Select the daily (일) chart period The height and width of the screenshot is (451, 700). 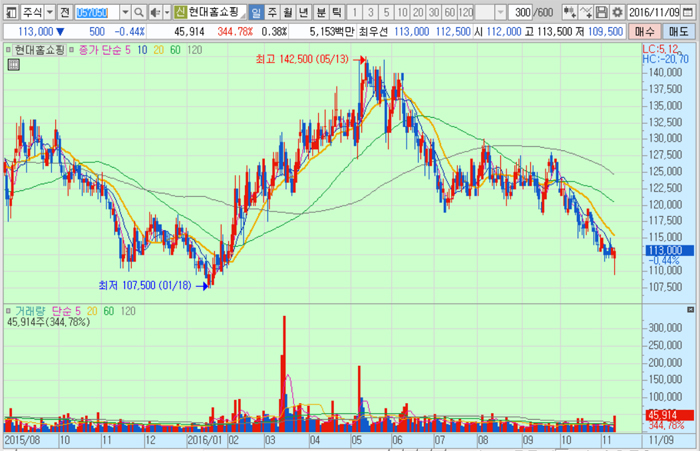[x=256, y=12]
